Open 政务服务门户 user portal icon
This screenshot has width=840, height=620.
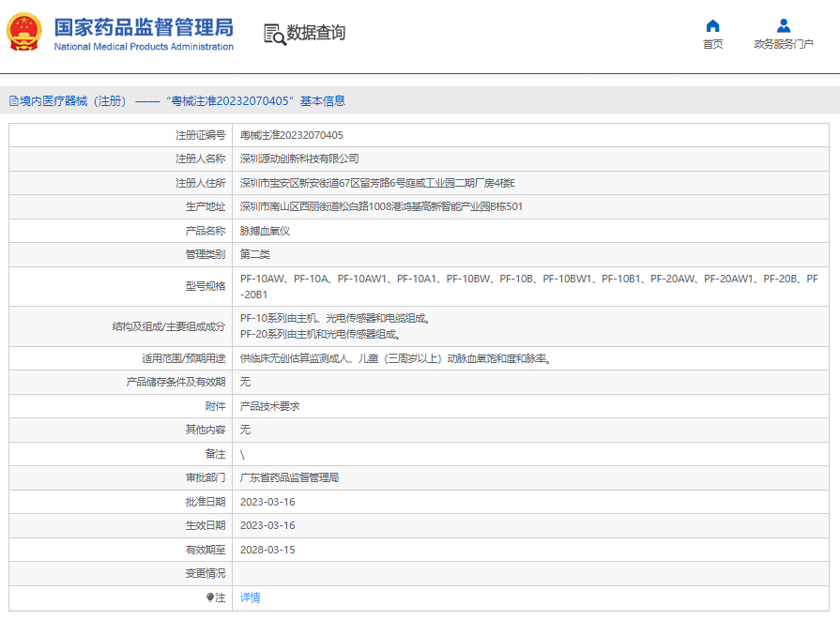[783, 25]
